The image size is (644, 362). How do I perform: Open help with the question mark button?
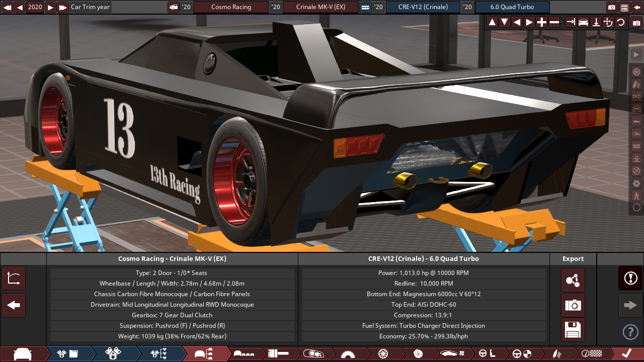coord(630,332)
